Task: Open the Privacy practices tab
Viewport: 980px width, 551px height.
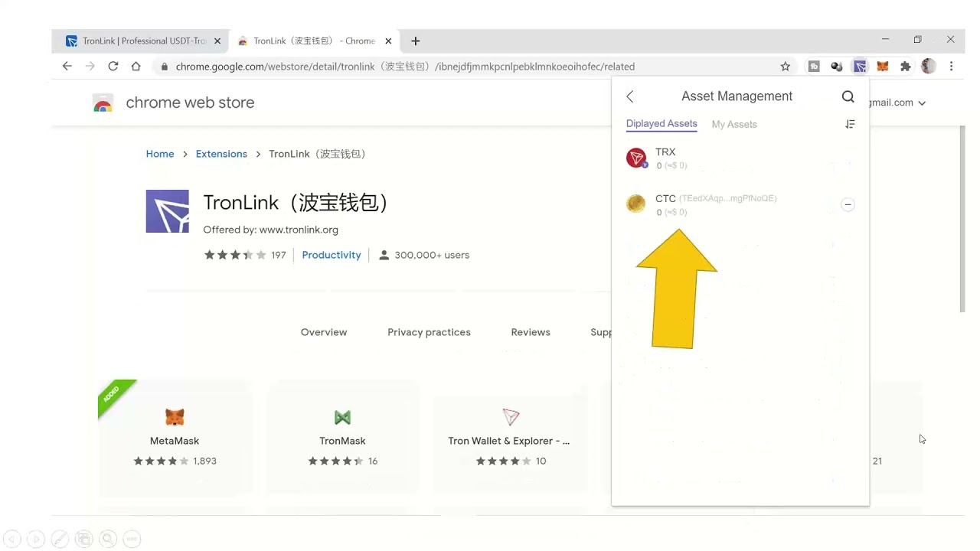Action: (x=429, y=332)
